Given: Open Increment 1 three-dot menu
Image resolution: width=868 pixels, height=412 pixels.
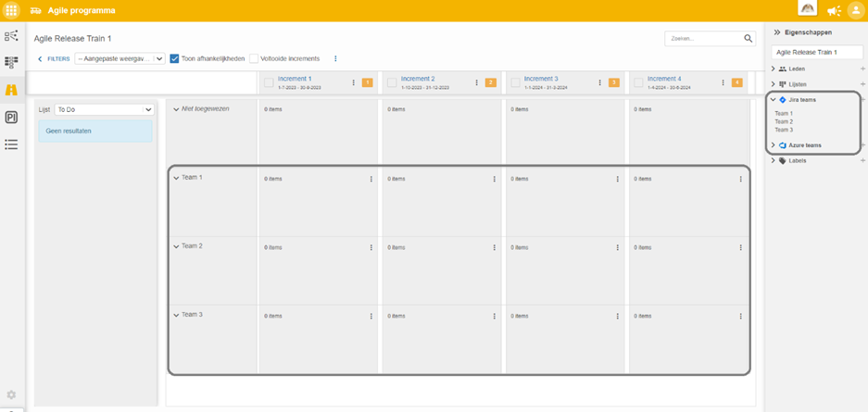Looking at the screenshot, I should [353, 82].
